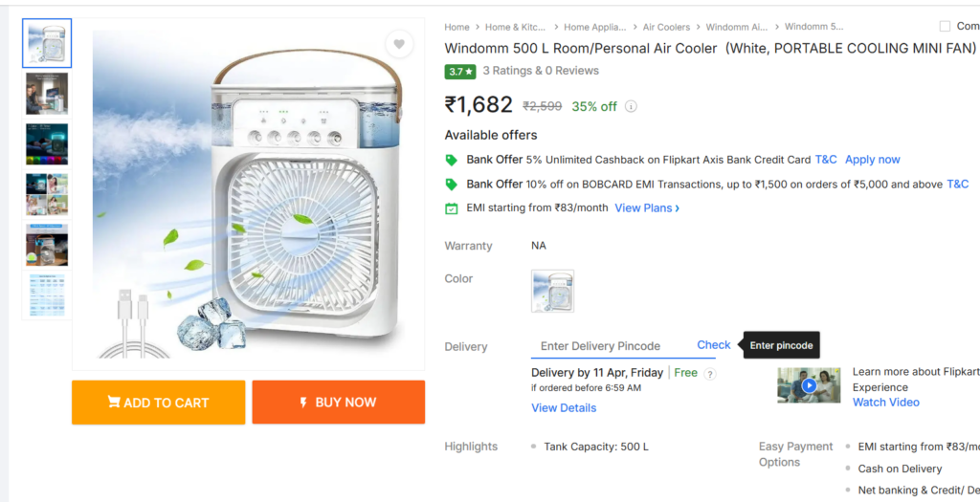Viewport: 980px width, 502px height.
Task: Open the specifications table thumbnail
Action: click(x=47, y=295)
